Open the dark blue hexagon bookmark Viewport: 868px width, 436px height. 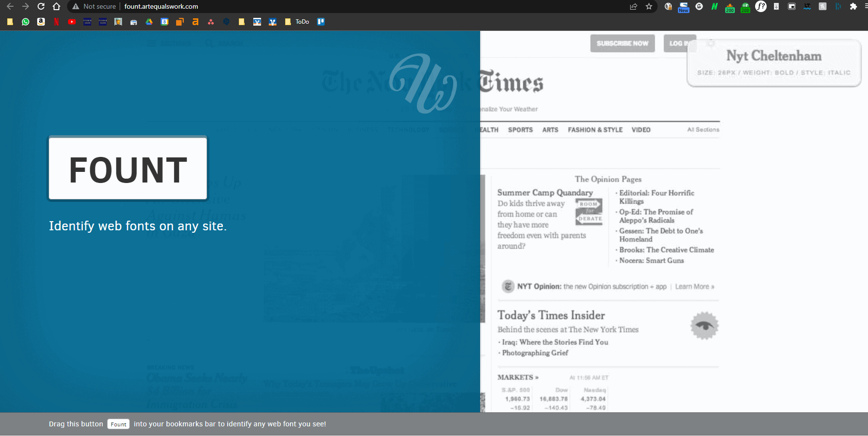[x=226, y=22]
